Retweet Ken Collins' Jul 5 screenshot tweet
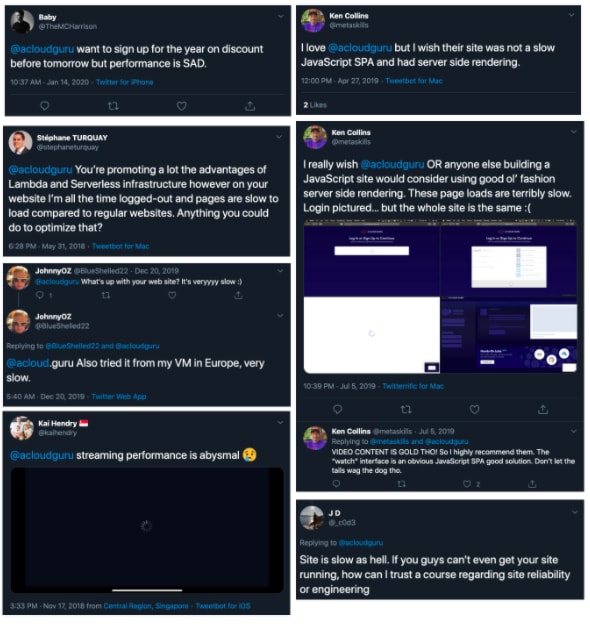The image size is (590, 628). pyautogui.click(x=406, y=409)
